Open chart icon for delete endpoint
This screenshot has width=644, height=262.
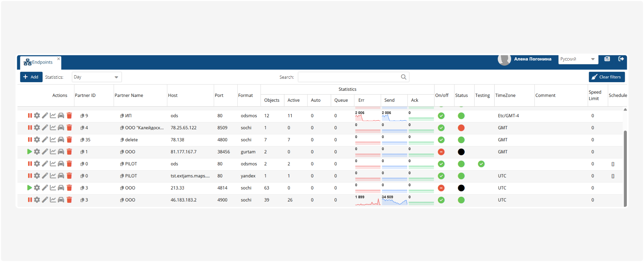[53, 140]
